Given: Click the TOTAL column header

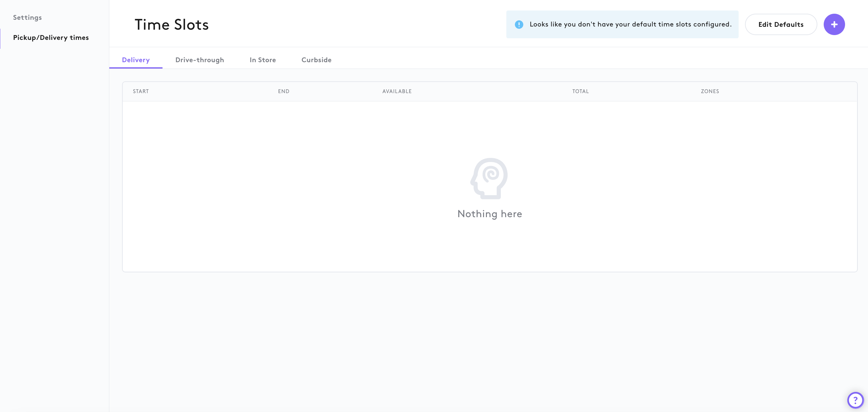Looking at the screenshot, I should click(580, 92).
